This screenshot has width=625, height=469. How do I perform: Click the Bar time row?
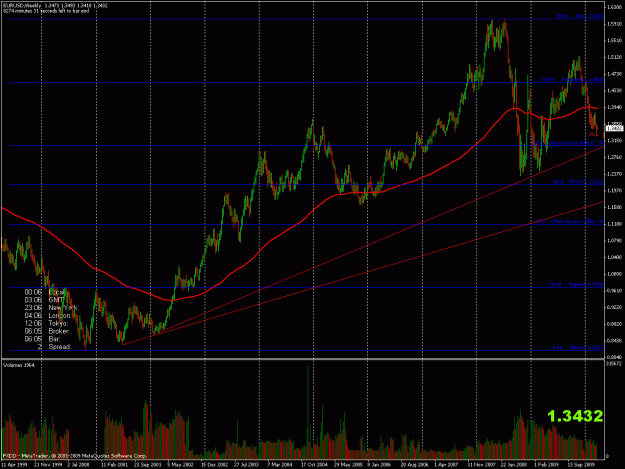coord(42,339)
